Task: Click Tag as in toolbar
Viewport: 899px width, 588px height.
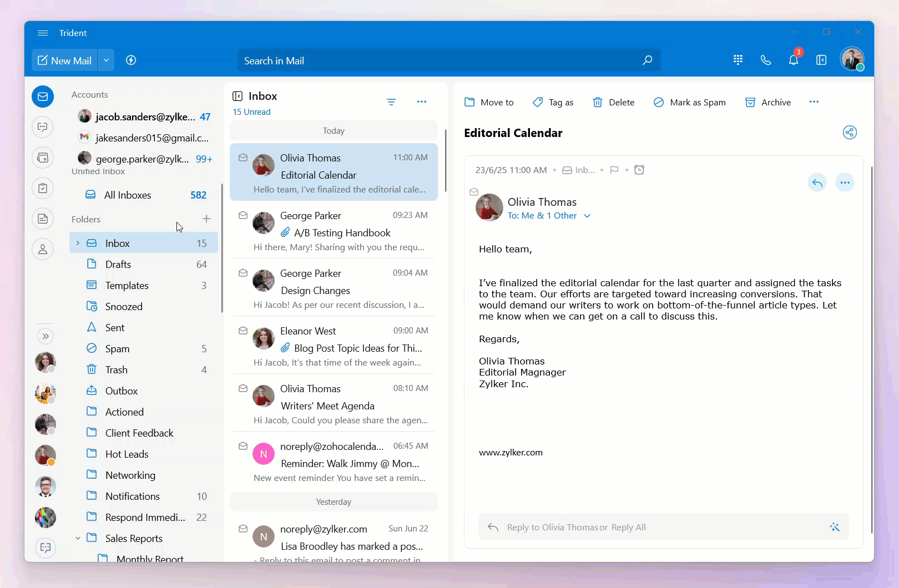Action: tap(553, 102)
